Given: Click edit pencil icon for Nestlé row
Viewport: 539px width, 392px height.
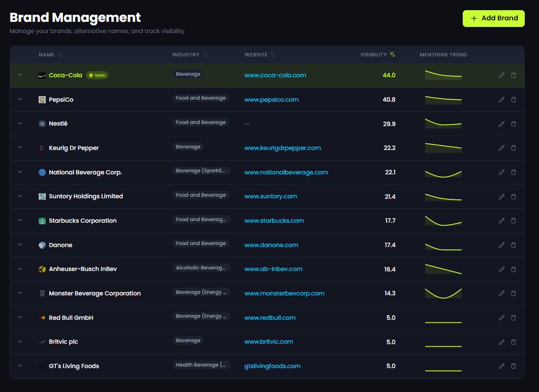Looking at the screenshot, I should coord(501,124).
